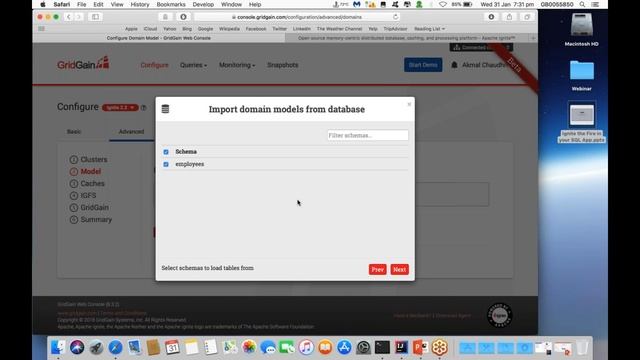
Task: Open Photos pinwheel icon in Dock
Action: [249, 347]
